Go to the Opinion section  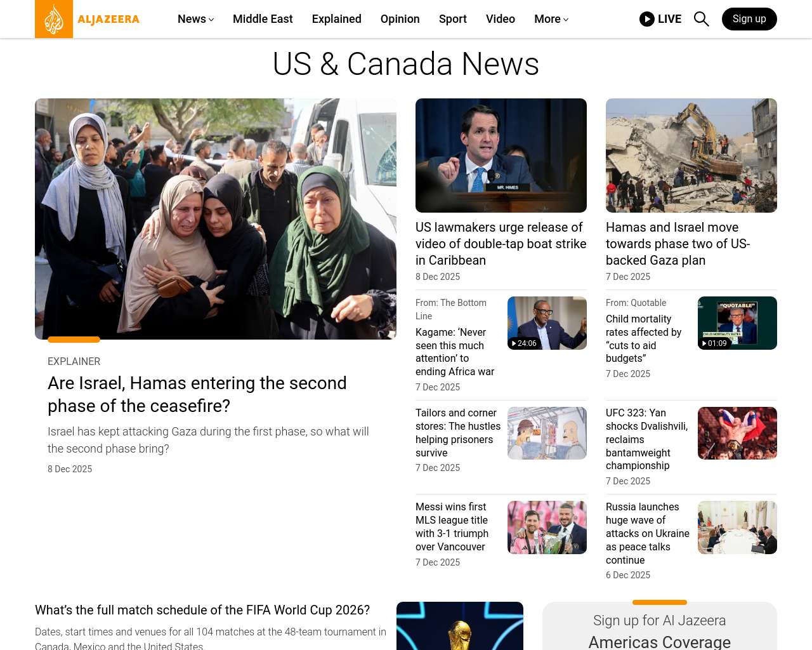click(x=400, y=19)
